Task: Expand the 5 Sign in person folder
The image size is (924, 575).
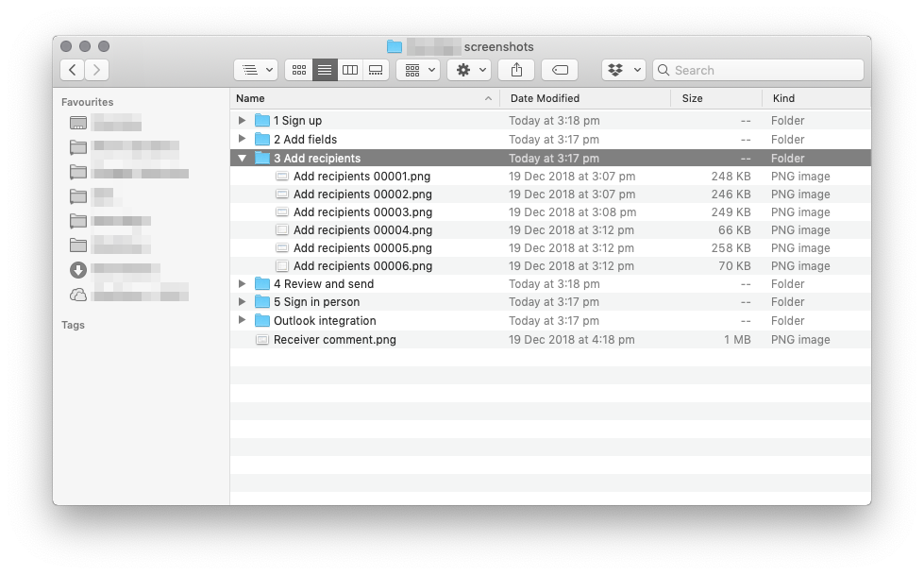Action: (242, 301)
